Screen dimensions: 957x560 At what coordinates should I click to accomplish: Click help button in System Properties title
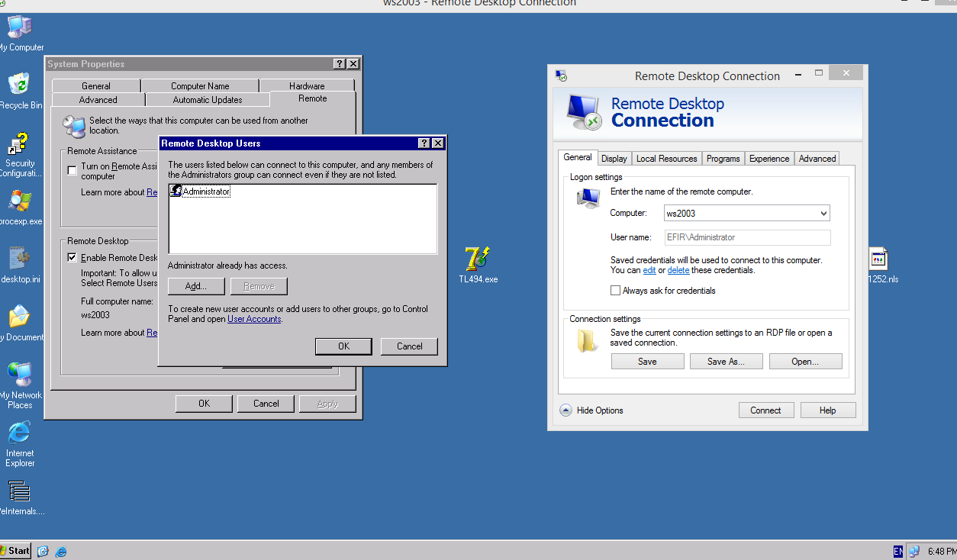340,64
